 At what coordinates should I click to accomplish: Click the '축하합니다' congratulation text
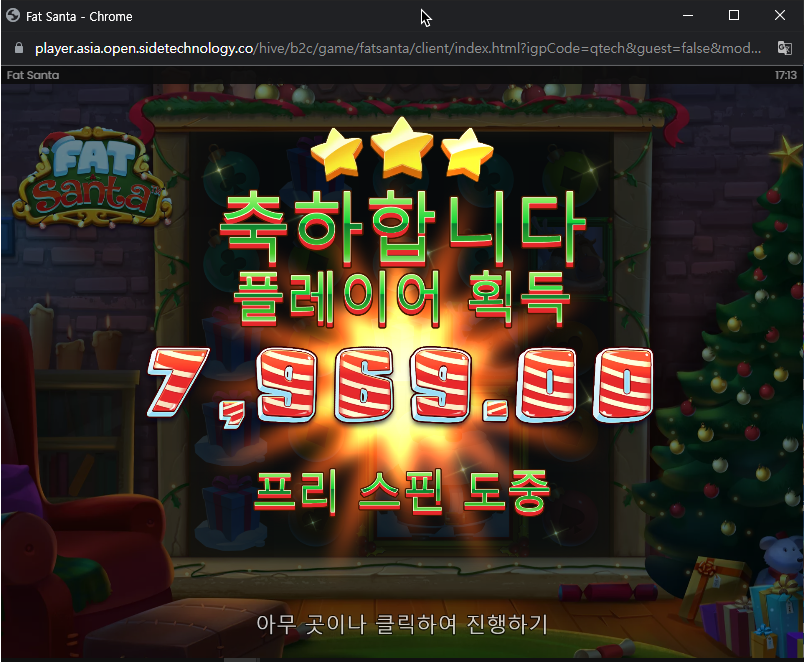(403, 227)
